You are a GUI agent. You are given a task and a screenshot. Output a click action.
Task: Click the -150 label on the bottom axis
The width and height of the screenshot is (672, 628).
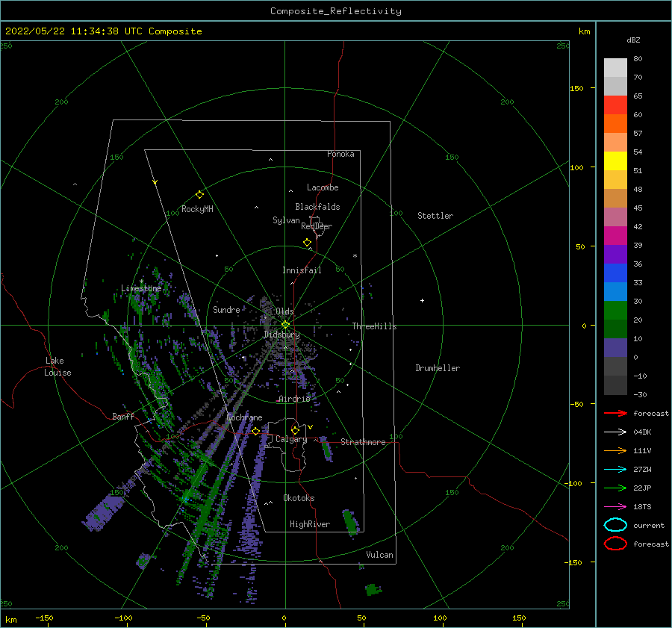(44, 618)
